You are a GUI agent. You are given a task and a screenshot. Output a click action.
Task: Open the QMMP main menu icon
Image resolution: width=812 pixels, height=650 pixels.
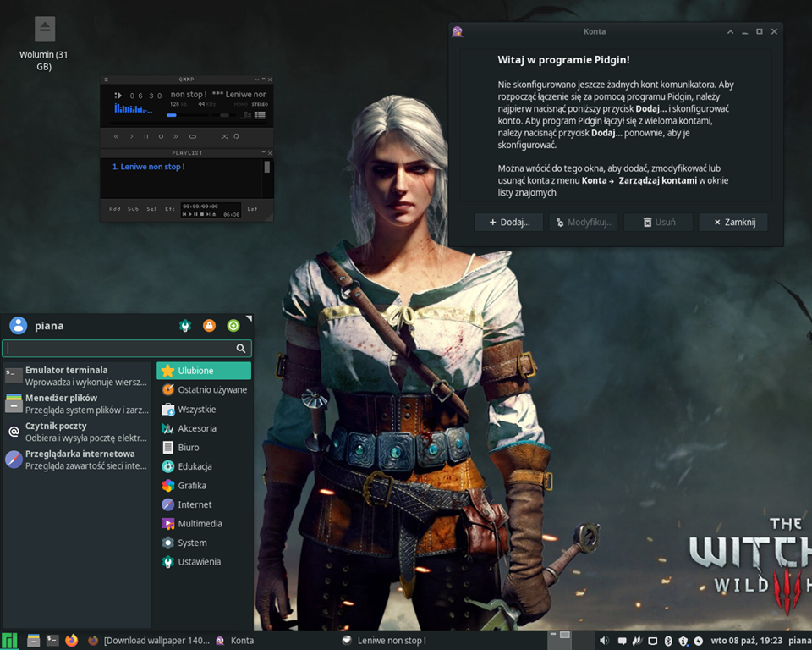point(106,80)
